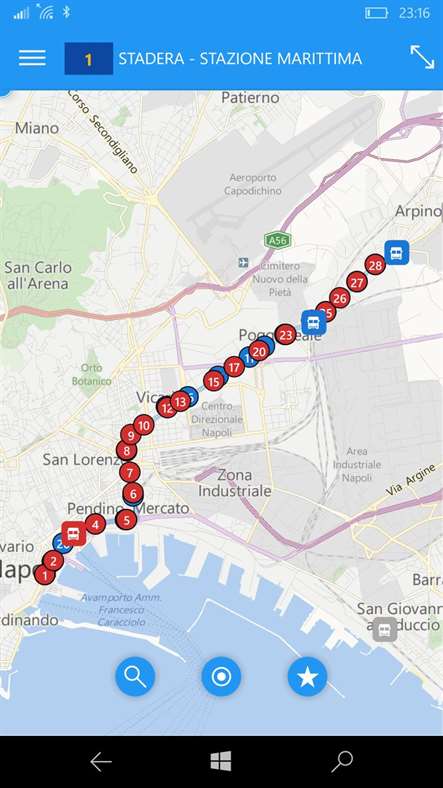Go back with the navigation arrow
443x788 pixels.
(x=101, y=762)
